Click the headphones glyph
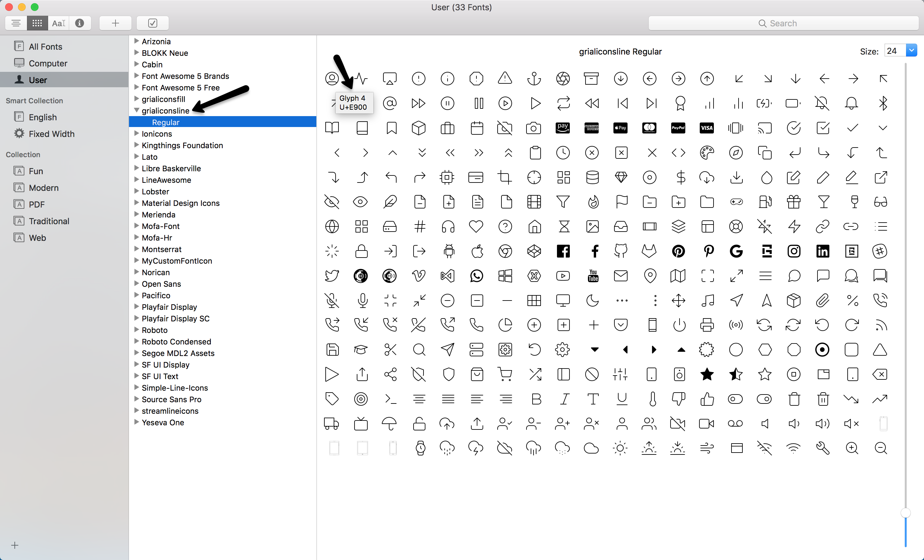This screenshot has width=924, height=560. pos(448,226)
